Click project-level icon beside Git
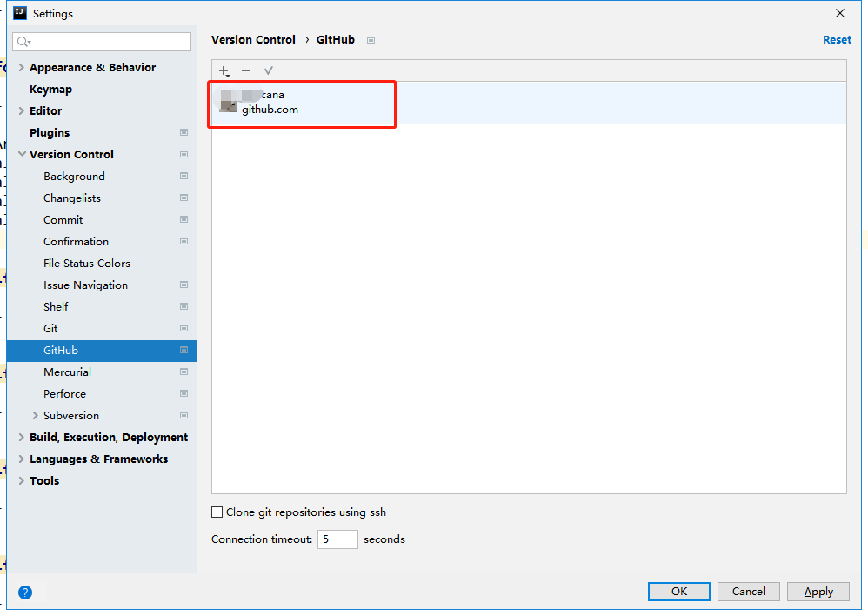This screenshot has height=616, width=868. click(x=184, y=329)
